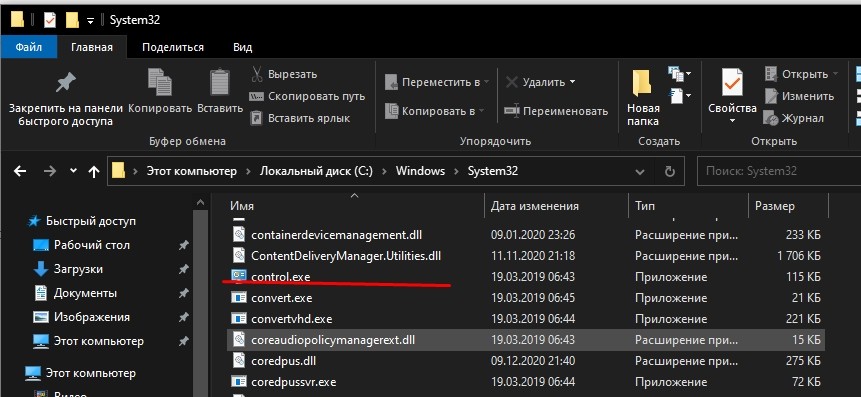
Task: Select coreaudiopolicymanagerext.dll file
Action: [525, 340]
